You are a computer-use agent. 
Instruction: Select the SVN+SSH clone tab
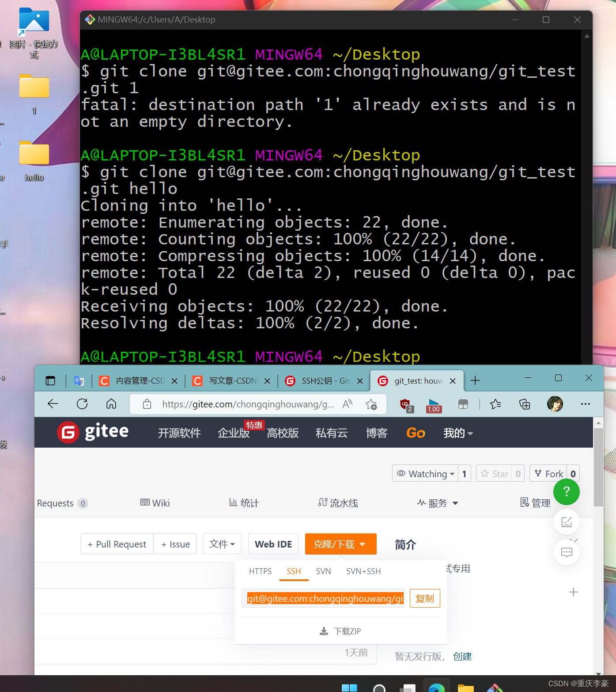click(363, 571)
